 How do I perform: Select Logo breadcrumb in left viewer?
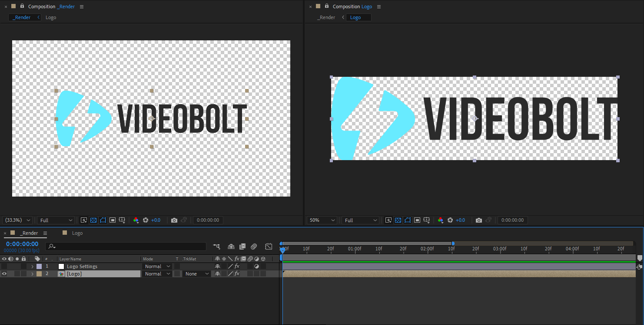51,17
